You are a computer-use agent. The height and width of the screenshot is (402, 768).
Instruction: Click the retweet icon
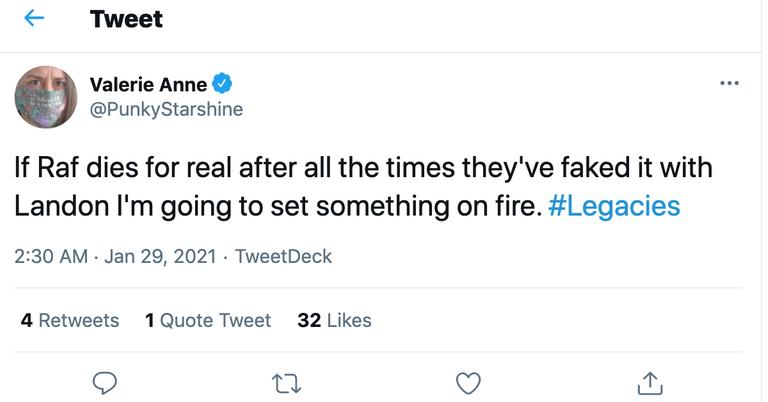(286, 382)
